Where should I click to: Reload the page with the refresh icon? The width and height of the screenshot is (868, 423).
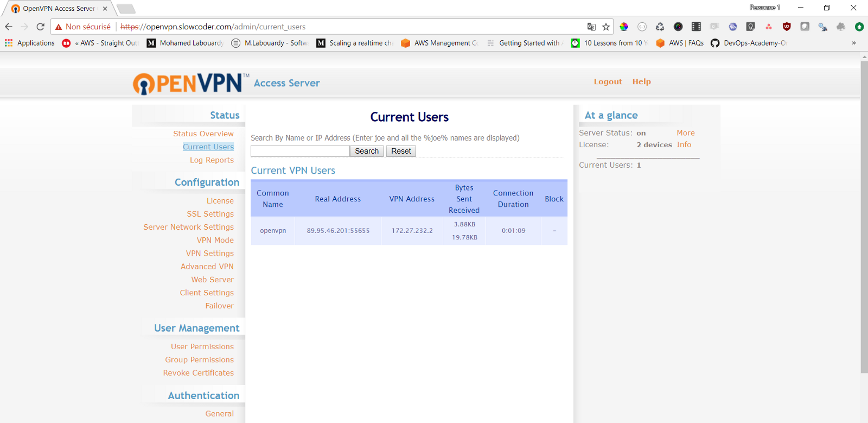[x=40, y=27]
